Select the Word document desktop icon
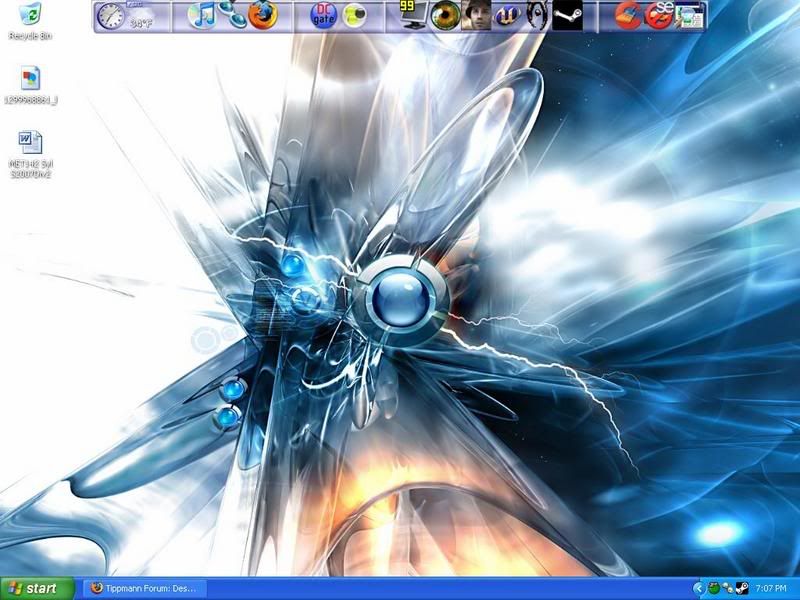This screenshot has height=600, width=800. 30,142
